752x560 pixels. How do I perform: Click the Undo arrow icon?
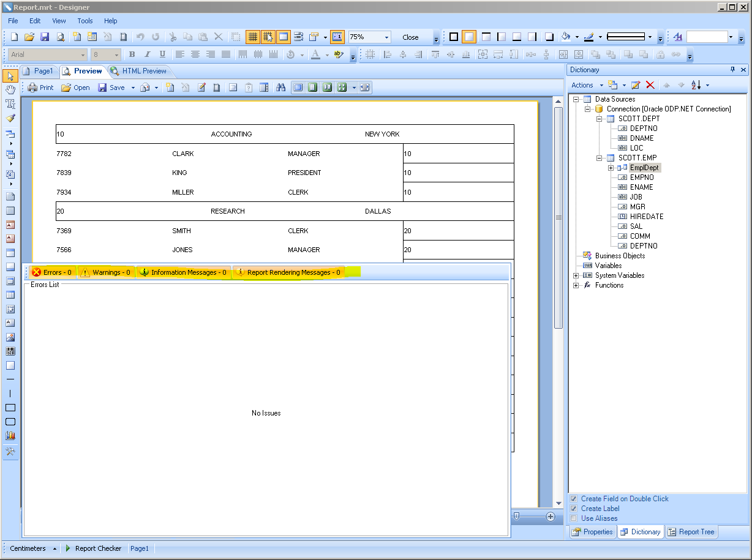(x=140, y=37)
